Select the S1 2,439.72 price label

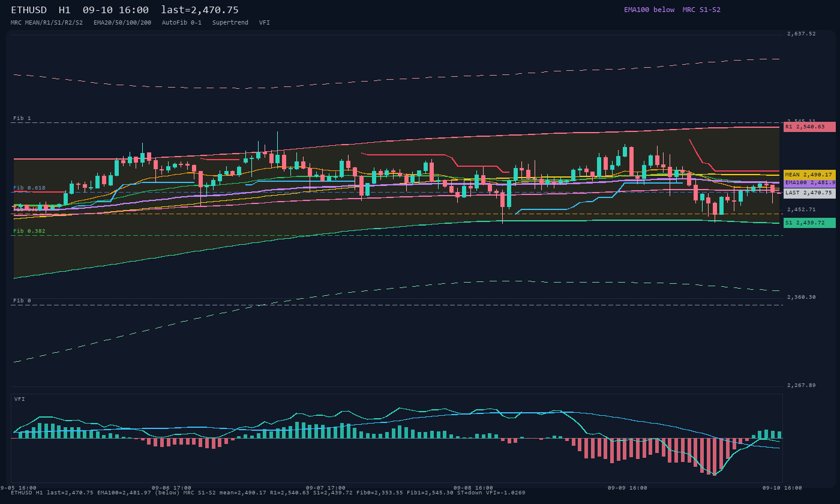pyautogui.click(x=809, y=223)
